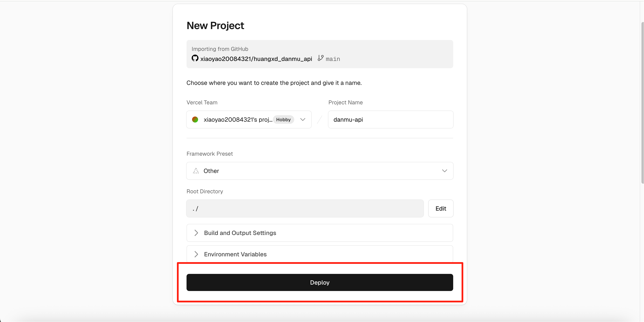Click the Hobby plan badge
The image size is (644, 322).
point(283,120)
